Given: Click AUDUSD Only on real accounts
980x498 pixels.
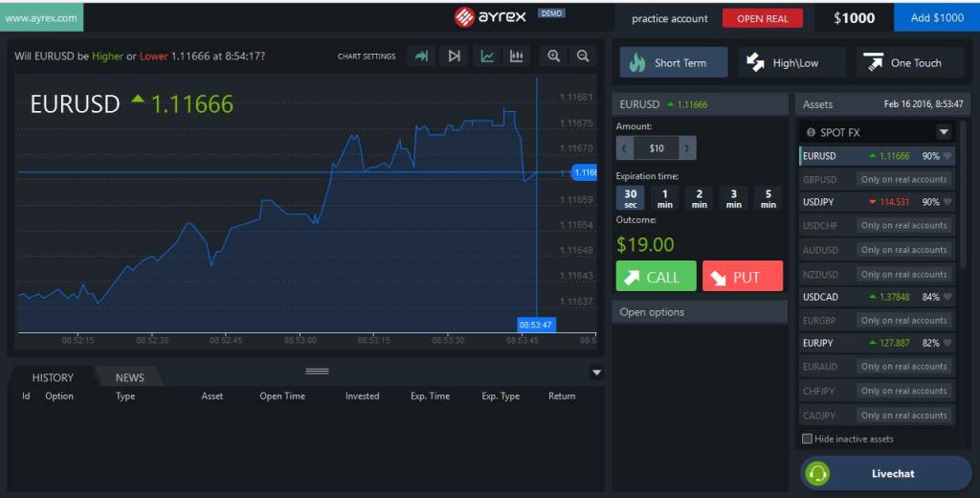Looking at the screenshot, I should coord(903,250).
